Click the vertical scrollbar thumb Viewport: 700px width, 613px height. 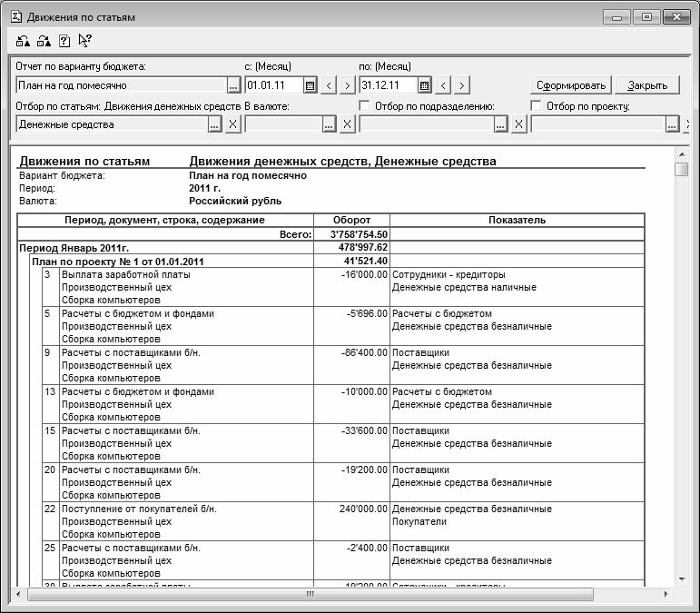coord(682,169)
